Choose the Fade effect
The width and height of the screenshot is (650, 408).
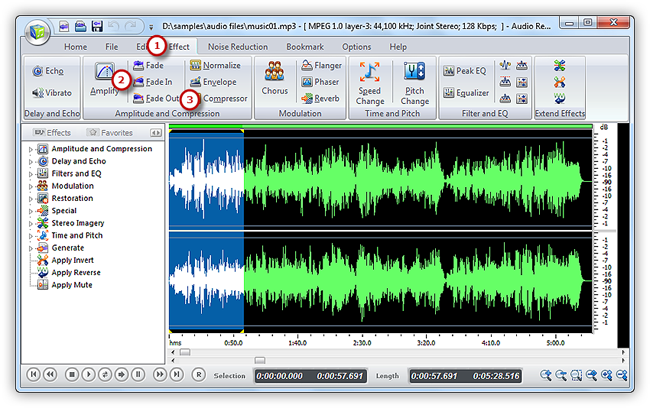click(x=148, y=66)
